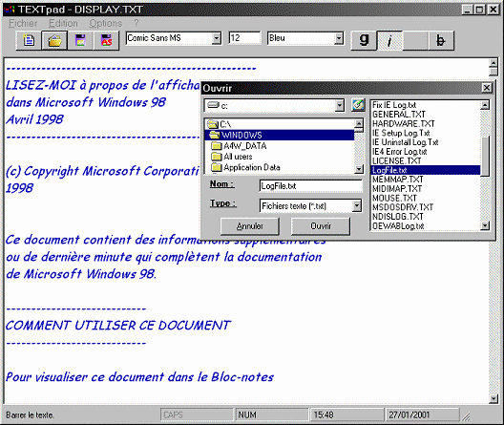Open the Options menu
This screenshot has height=425, width=504.
point(106,23)
